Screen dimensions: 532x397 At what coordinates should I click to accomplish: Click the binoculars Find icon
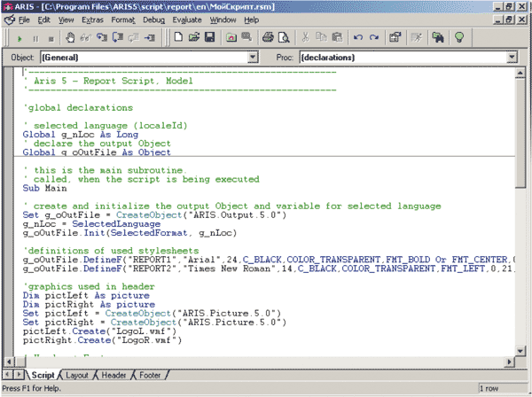(438, 38)
